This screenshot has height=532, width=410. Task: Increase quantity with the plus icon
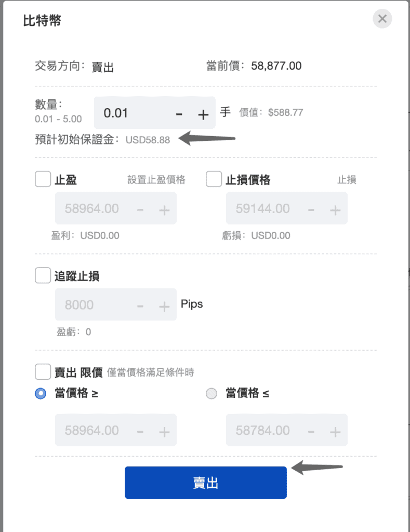203,115
